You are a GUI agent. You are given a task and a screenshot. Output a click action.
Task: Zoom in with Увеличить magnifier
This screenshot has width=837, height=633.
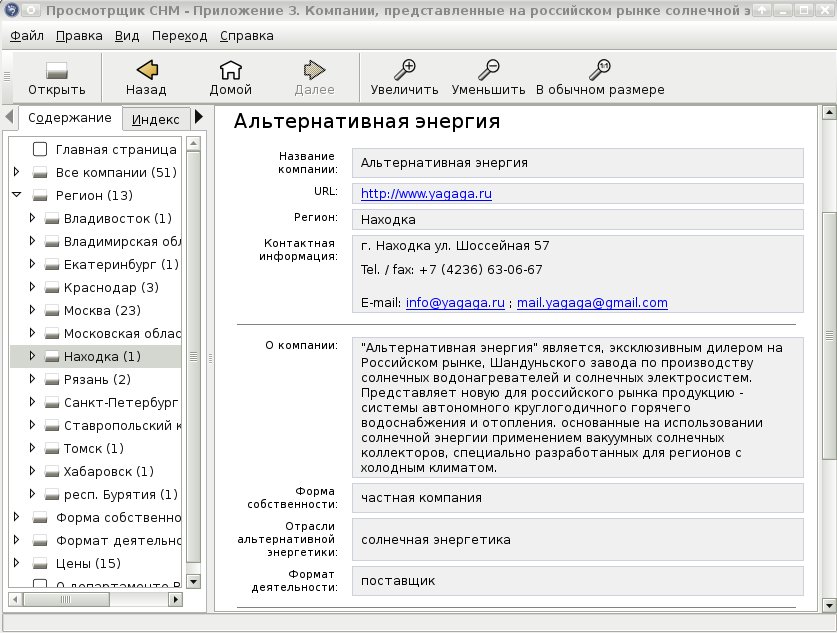pos(405,78)
